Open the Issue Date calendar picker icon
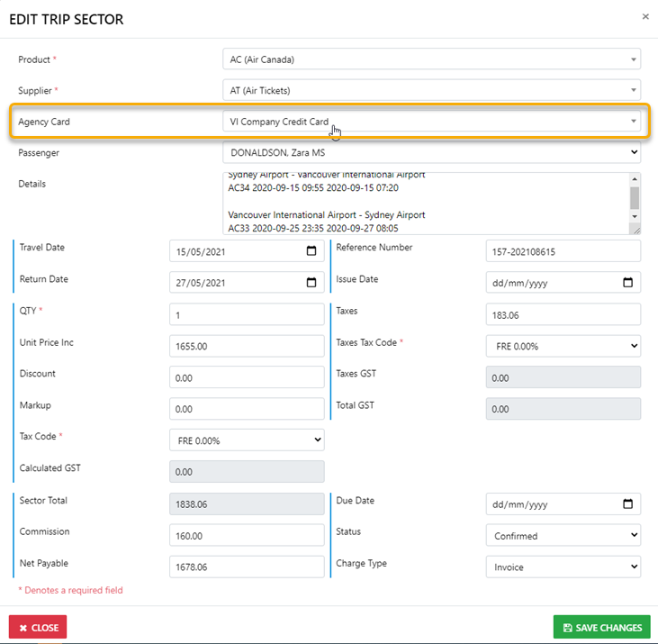 pos(628,283)
